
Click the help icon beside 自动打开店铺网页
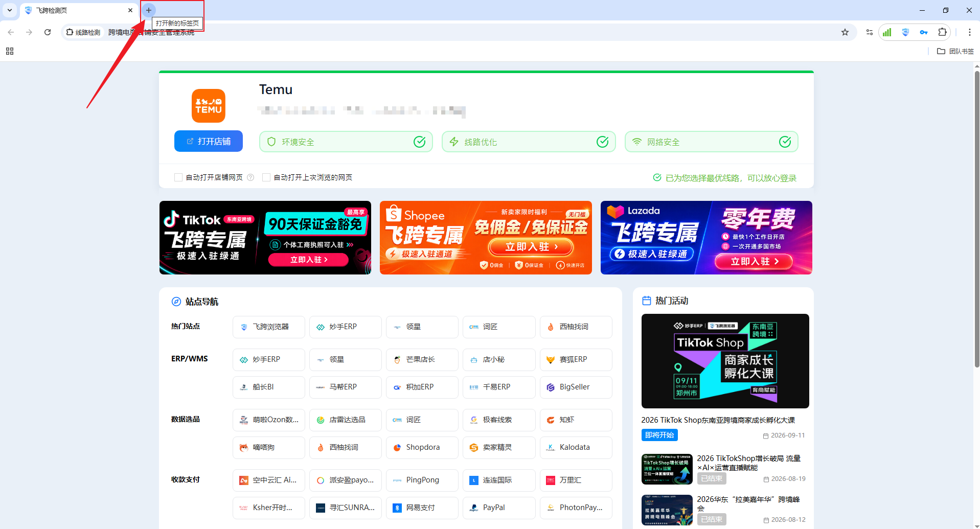[x=250, y=177]
